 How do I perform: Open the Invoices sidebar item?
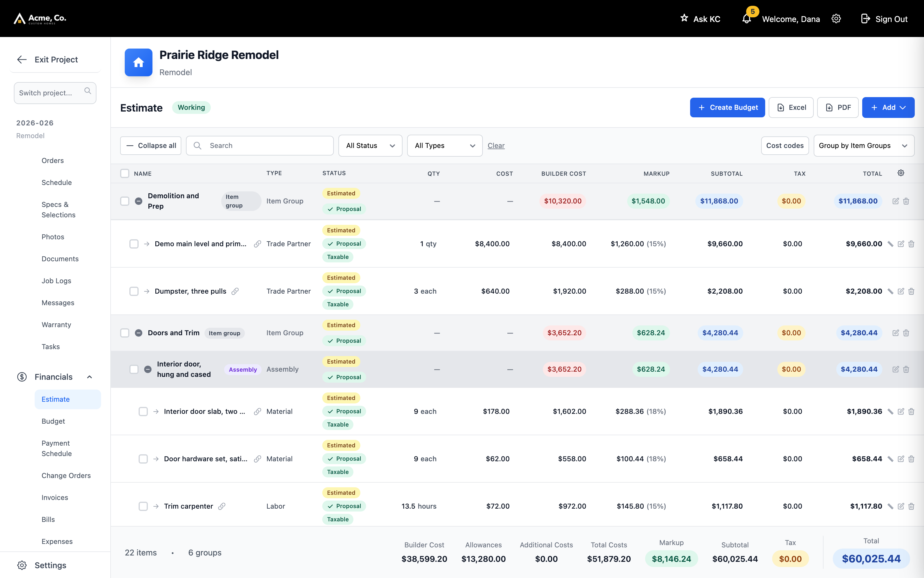tap(55, 498)
